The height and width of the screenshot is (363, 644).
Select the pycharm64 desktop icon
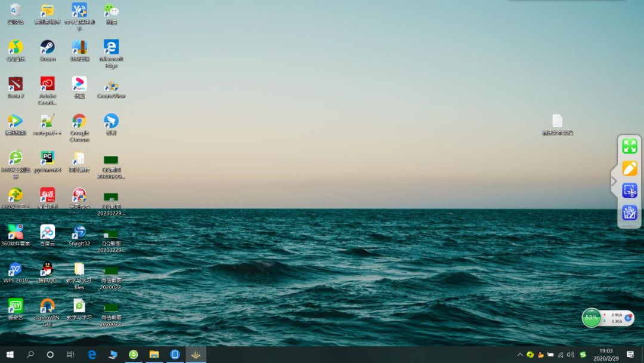point(47,162)
